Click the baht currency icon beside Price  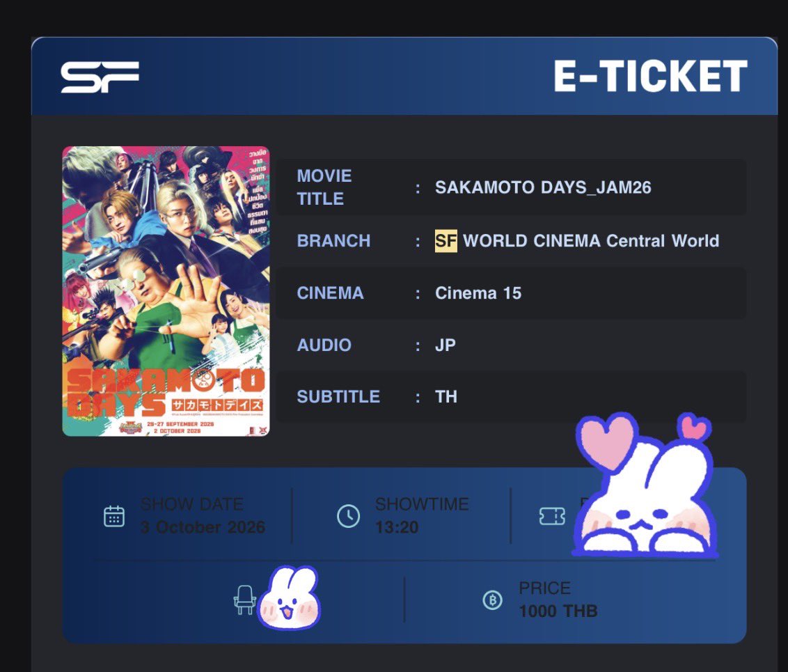(493, 600)
